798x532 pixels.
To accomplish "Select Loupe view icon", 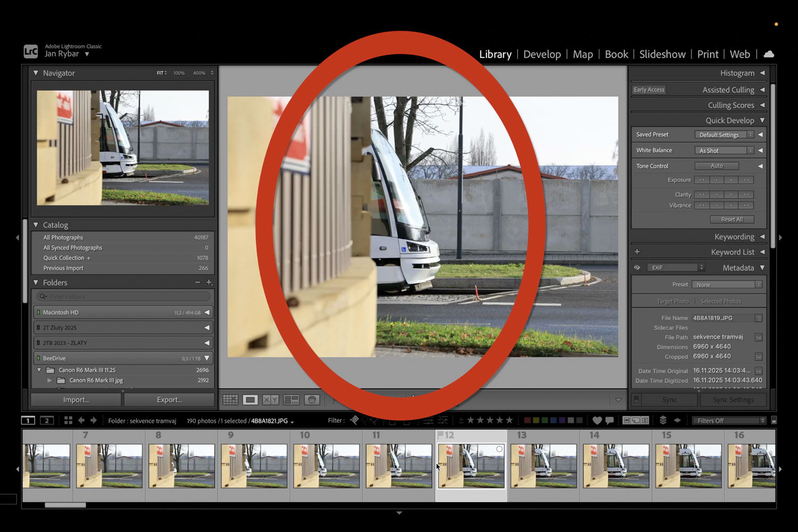I will pos(250,400).
